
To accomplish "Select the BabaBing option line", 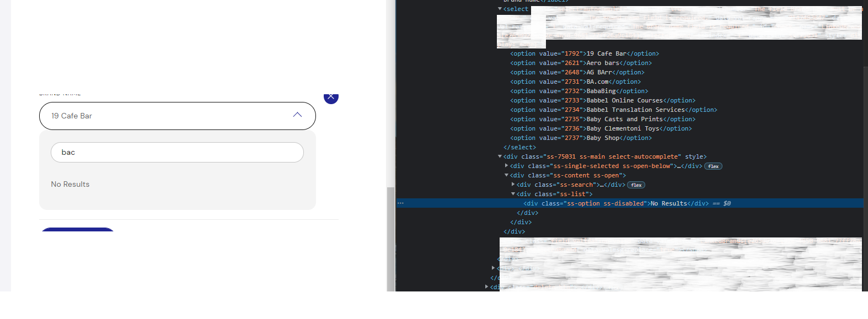I will tap(579, 91).
